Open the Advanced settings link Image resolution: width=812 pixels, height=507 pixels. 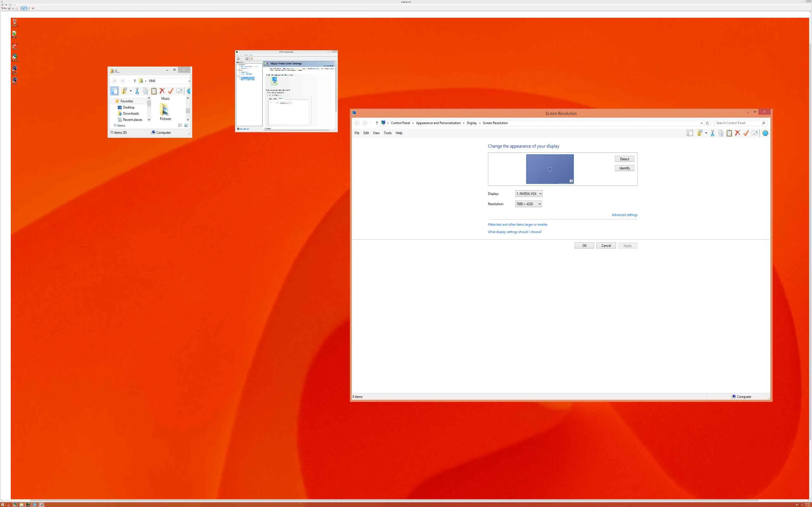625,215
